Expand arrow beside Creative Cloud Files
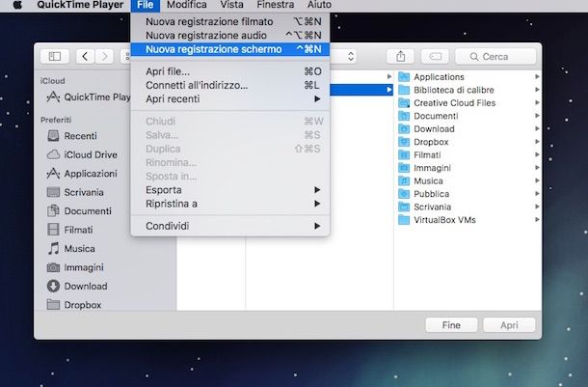This screenshot has height=387, width=588. click(537, 102)
